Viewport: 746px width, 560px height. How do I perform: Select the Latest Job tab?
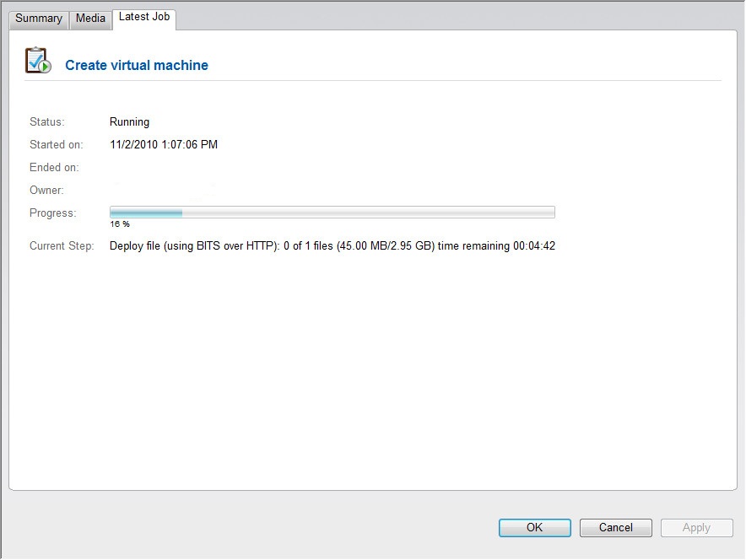click(x=145, y=17)
